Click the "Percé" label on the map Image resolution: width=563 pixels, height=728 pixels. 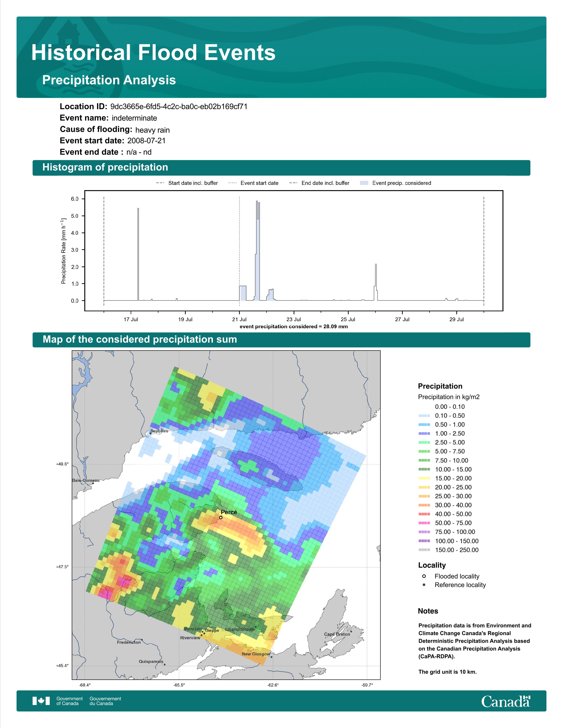(229, 512)
